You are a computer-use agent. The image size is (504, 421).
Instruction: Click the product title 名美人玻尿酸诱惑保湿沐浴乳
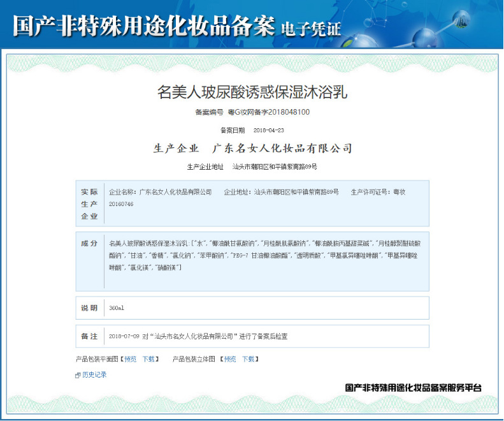click(x=252, y=92)
